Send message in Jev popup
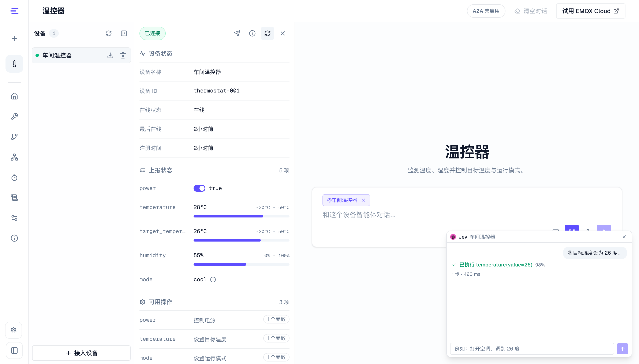 623,349
